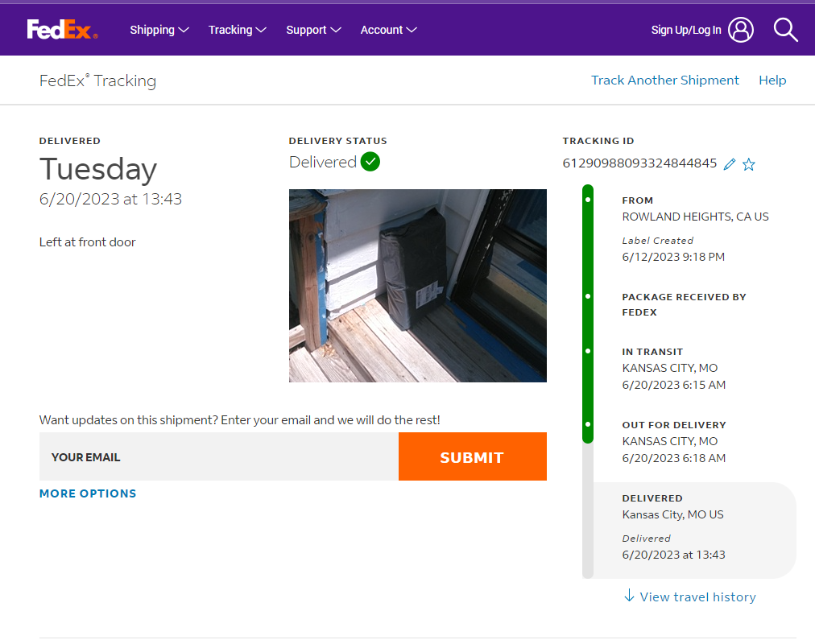Click View travel history link
This screenshot has height=644, width=815.
click(697, 597)
